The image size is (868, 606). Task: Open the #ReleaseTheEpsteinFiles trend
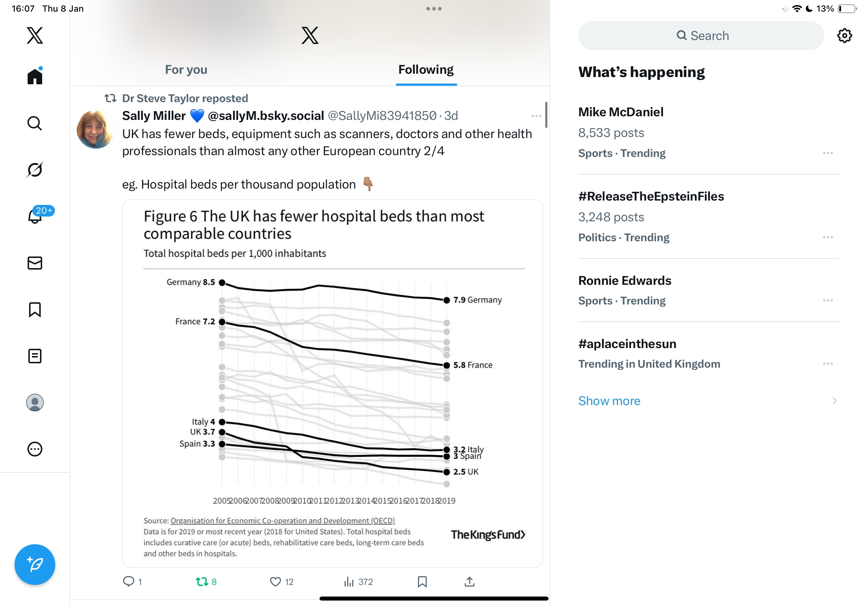651,197
